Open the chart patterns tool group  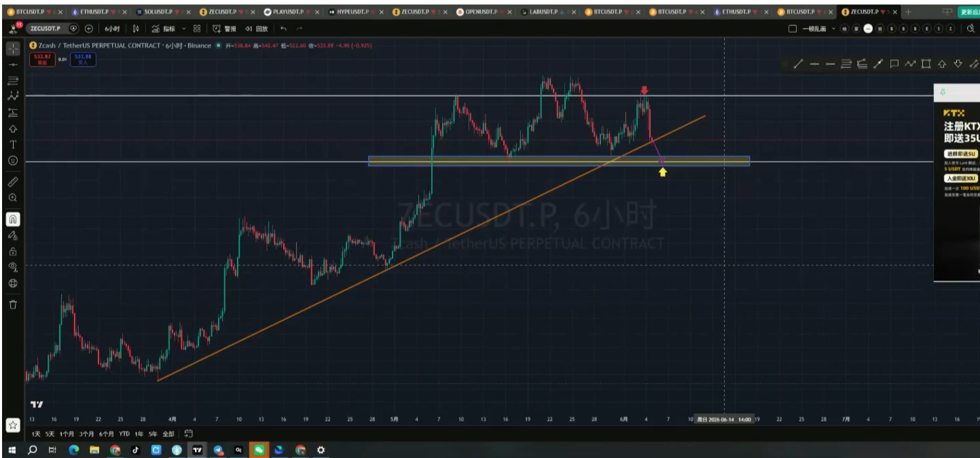[12, 96]
